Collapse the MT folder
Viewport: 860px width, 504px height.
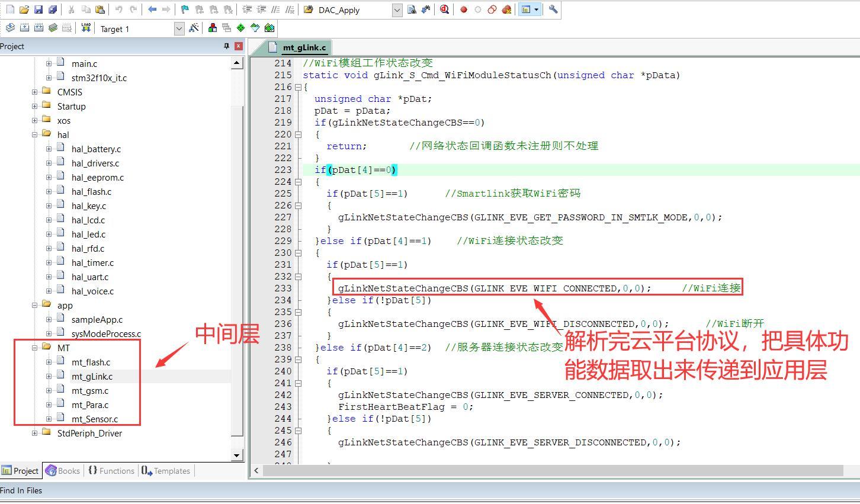[34, 348]
